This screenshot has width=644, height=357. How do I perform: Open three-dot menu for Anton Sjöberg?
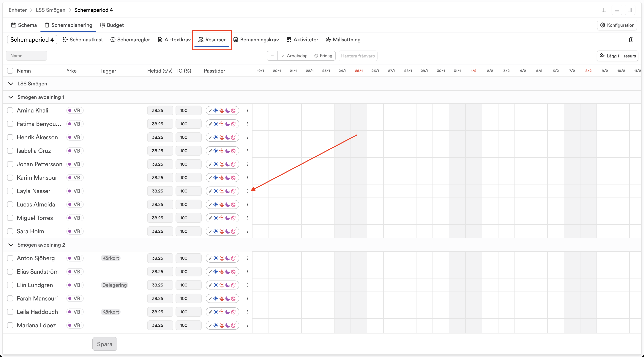pos(247,258)
